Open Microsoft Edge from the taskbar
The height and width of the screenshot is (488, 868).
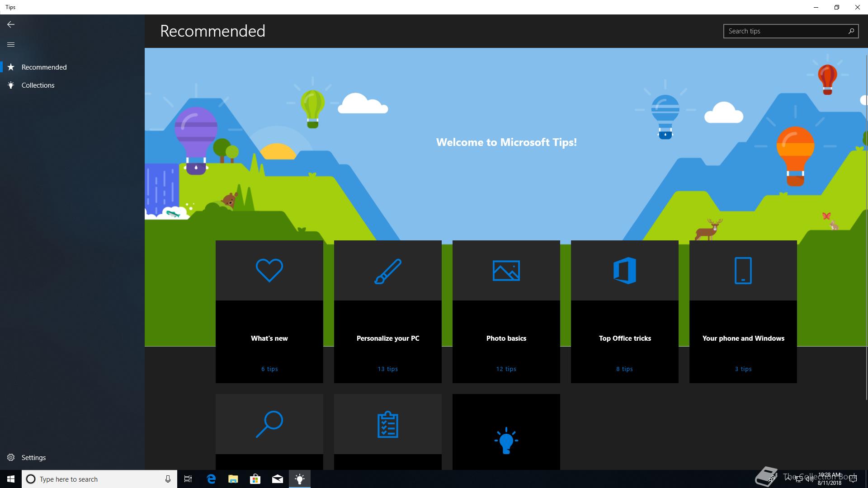pos(211,479)
